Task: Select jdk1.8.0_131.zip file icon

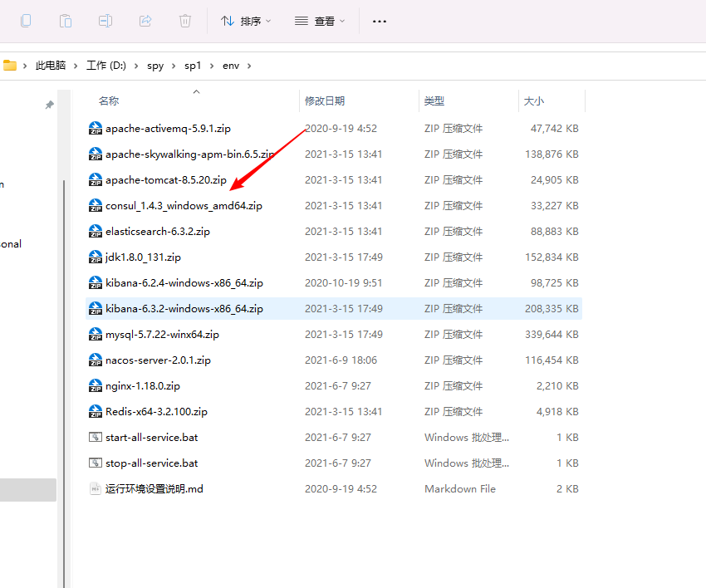Action: point(96,257)
